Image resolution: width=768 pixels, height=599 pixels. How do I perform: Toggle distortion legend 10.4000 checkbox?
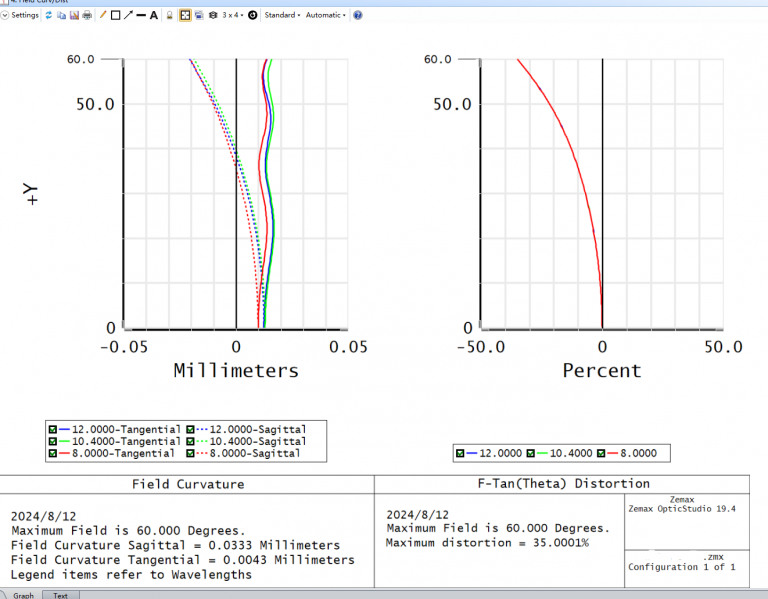pos(530,454)
